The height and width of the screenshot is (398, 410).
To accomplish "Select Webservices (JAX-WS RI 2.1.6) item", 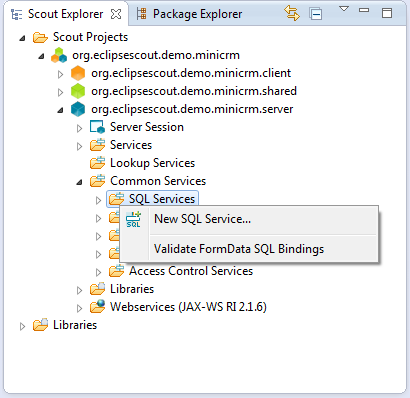I will (x=188, y=307).
